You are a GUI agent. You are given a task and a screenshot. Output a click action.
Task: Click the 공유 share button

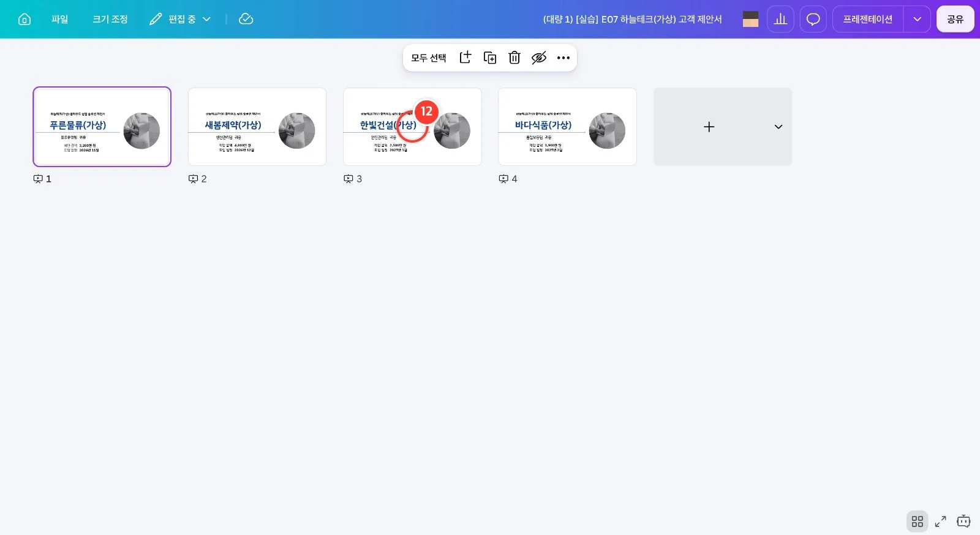[x=955, y=19]
